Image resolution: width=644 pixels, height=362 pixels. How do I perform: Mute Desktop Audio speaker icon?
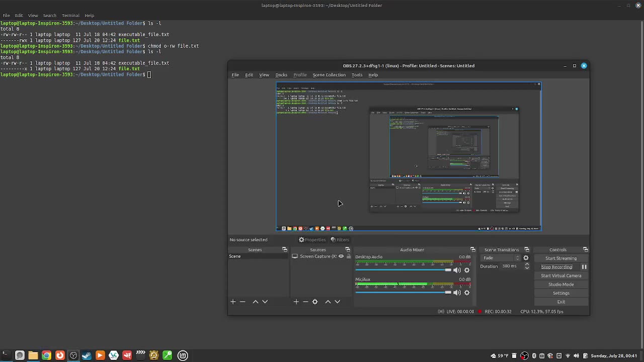click(457, 270)
